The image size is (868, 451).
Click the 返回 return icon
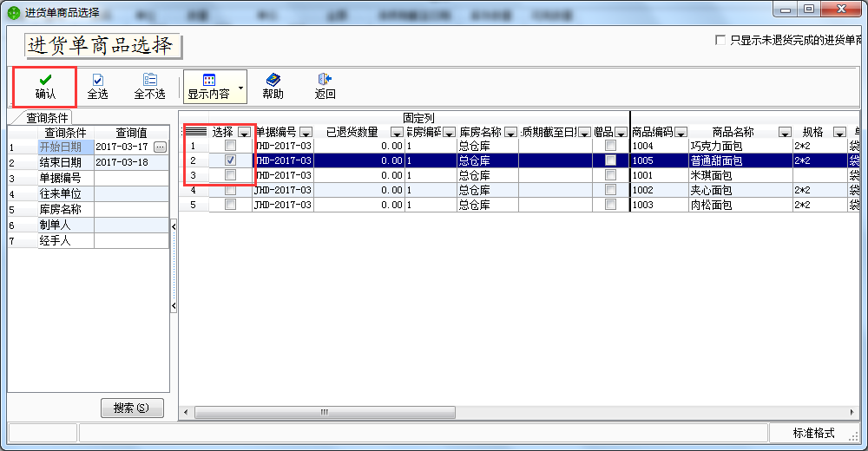[325, 87]
